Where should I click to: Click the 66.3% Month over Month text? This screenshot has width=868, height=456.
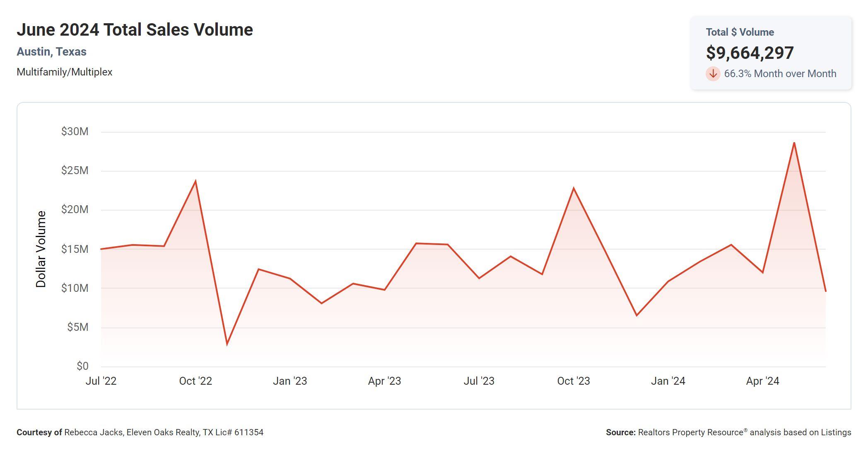[x=780, y=74]
